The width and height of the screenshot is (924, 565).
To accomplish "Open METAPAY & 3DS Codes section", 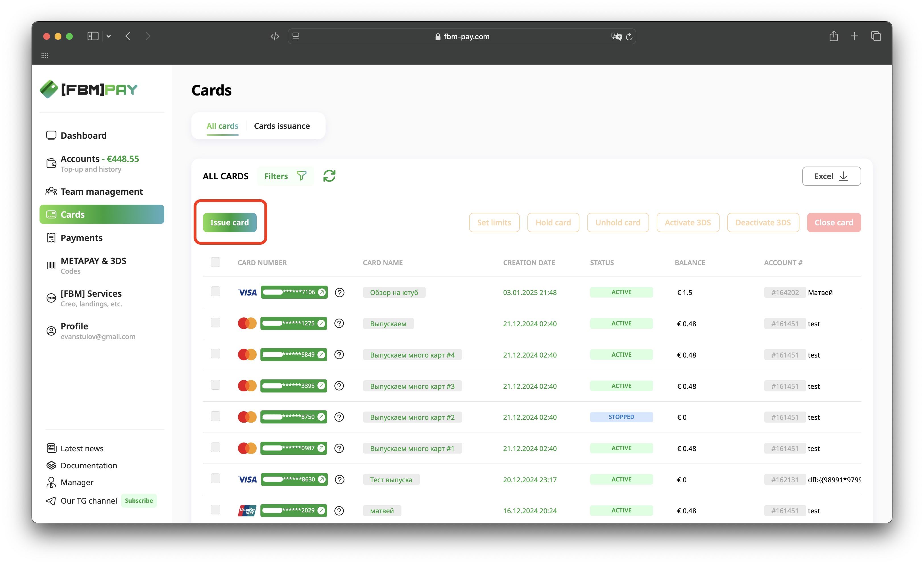I will tap(101, 265).
